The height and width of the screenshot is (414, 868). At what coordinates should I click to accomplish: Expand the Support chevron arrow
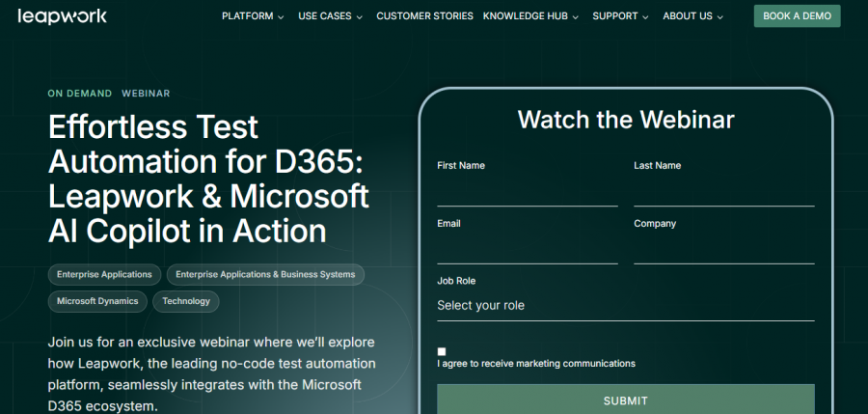point(645,17)
